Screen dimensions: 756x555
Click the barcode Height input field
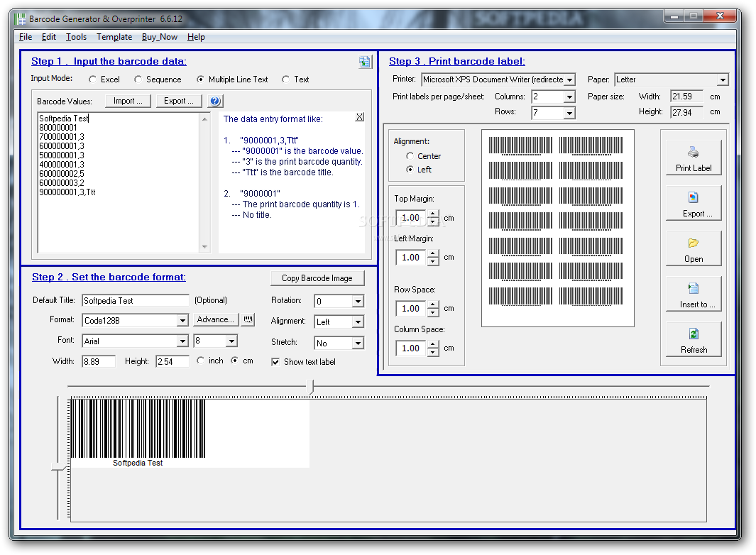[172, 362]
